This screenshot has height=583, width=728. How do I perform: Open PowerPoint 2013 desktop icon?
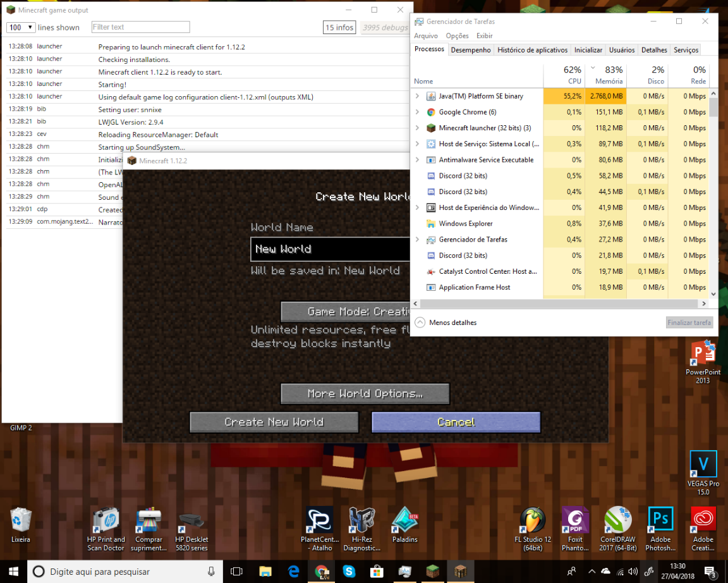(x=703, y=362)
